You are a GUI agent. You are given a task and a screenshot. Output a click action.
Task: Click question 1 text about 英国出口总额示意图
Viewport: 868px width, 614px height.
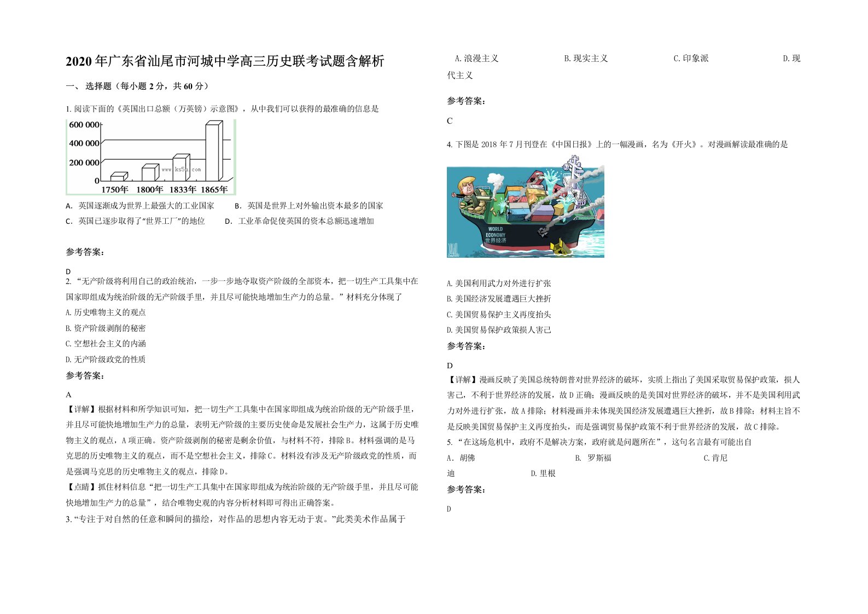point(222,109)
